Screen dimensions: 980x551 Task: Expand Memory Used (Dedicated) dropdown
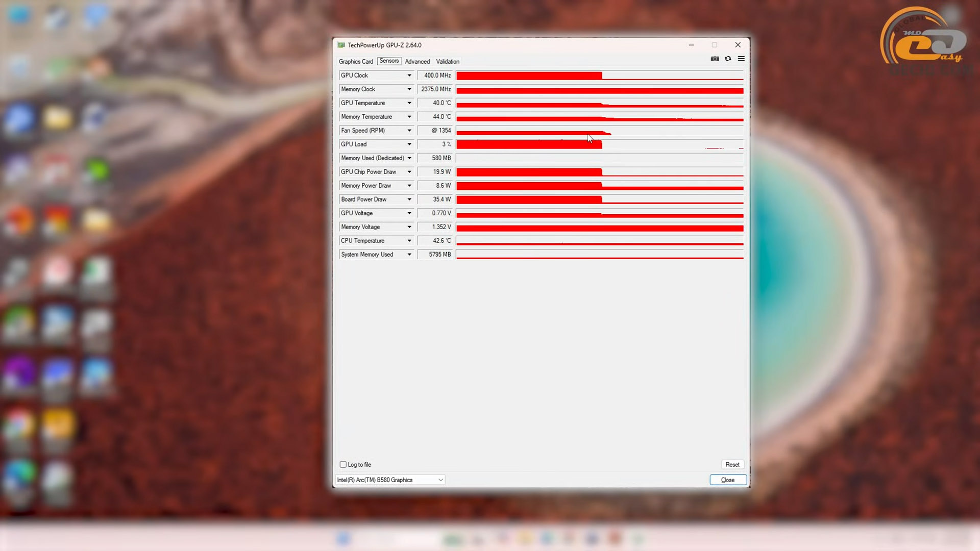point(409,158)
